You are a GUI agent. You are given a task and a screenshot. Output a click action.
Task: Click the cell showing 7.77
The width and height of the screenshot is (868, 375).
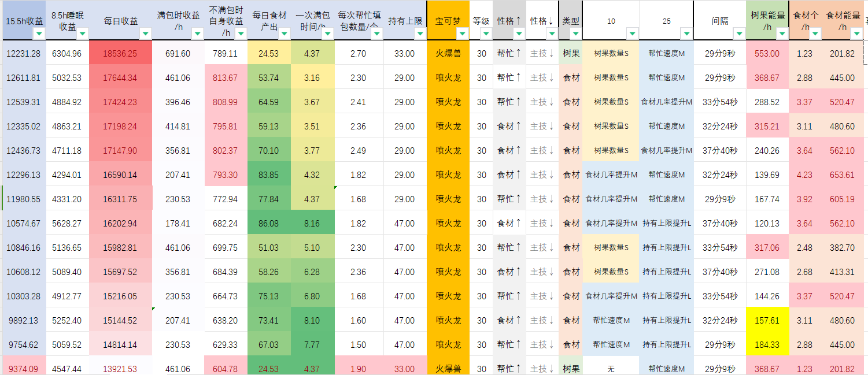click(x=312, y=344)
